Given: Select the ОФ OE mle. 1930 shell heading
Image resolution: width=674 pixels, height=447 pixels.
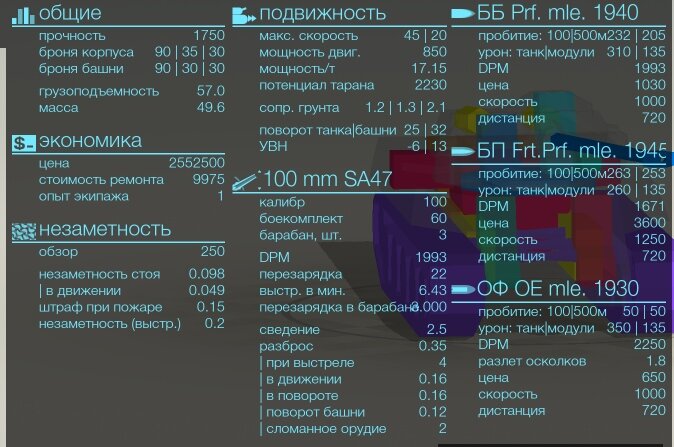Looking at the screenshot, I should coord(558,288).
